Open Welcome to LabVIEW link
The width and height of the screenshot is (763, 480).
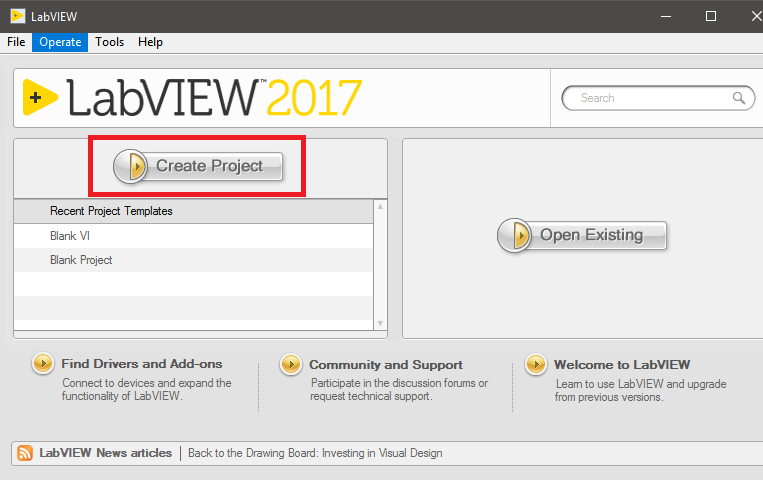(x=622, y=365)
